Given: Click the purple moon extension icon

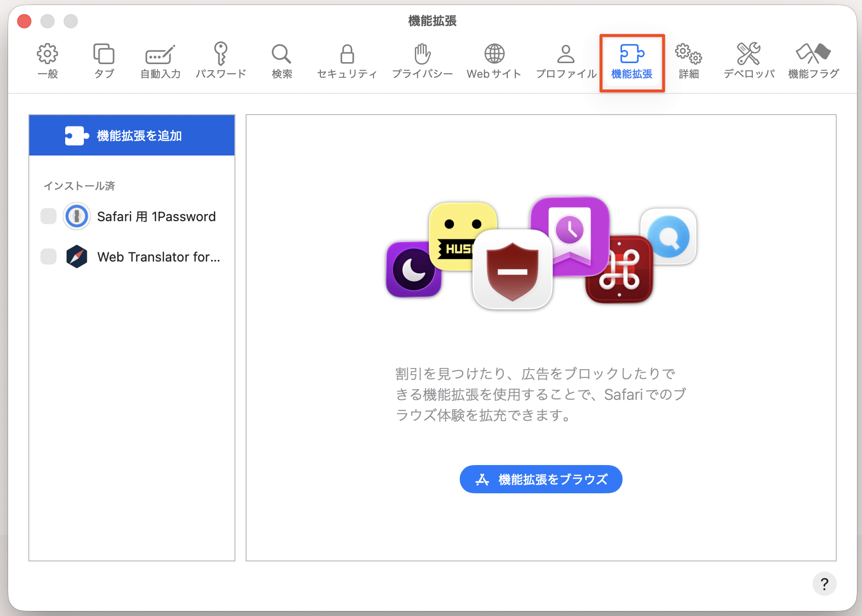Looking at the screenshot, I should (x=413, y=269).
